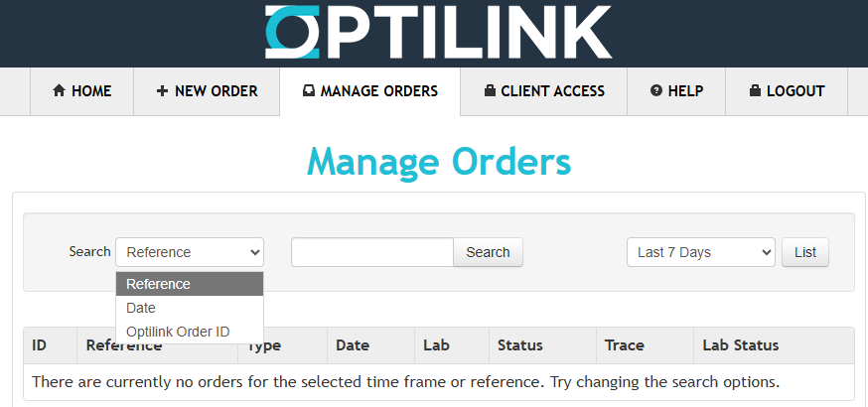Image resolution: width=868 pixels, height=407 pixels.
Task: Open the HELP tab
Action: click(676, 91)
